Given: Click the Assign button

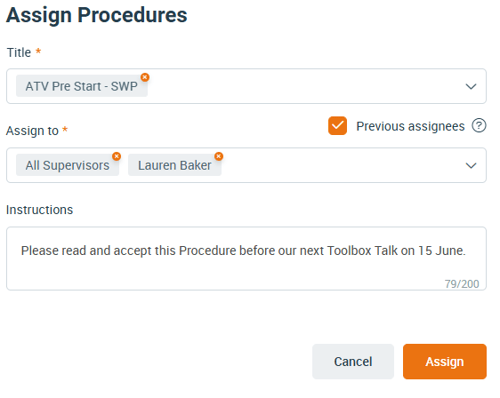Looking at the screenshot, I should (445, 362).
